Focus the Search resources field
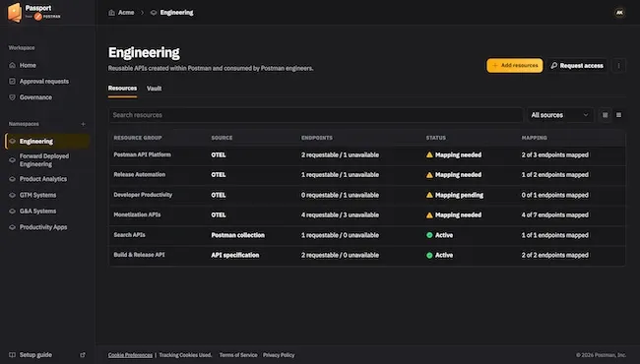 click(x=315, y=115)
